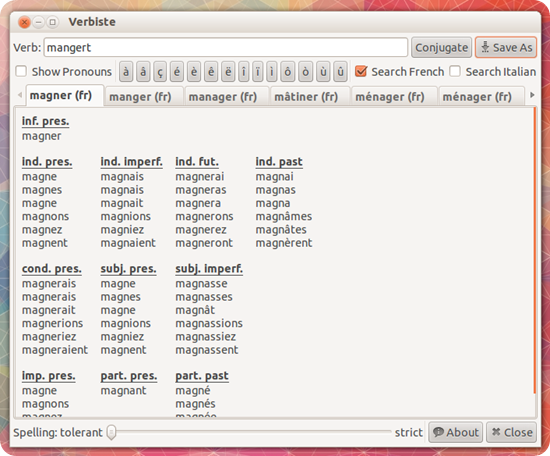Maximize the Verbiste window

(53, 22)
